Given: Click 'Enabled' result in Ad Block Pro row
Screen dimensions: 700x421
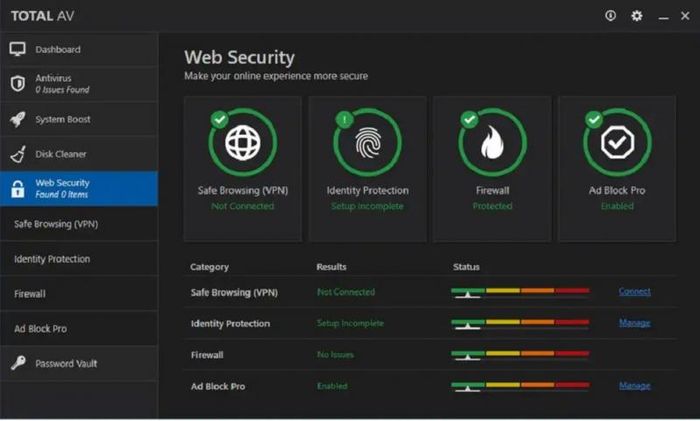Looking at the screenshot, I should [x=332, y=386].
